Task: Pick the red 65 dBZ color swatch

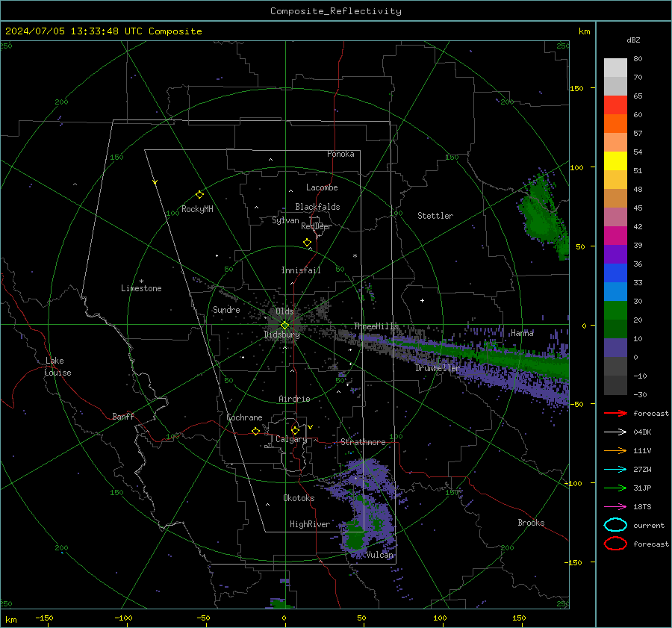Action: point(615,105)
